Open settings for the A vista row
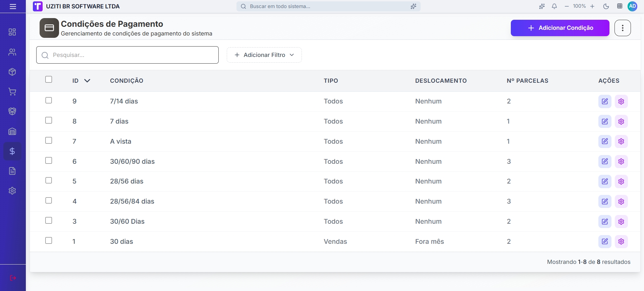Viewport: 644px width, 291px height. (621, 141)
